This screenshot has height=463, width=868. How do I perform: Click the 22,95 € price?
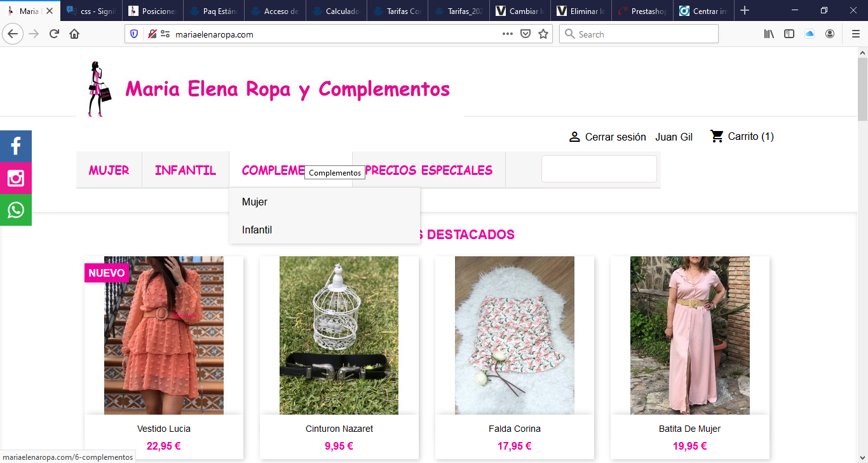coord(164,446)
